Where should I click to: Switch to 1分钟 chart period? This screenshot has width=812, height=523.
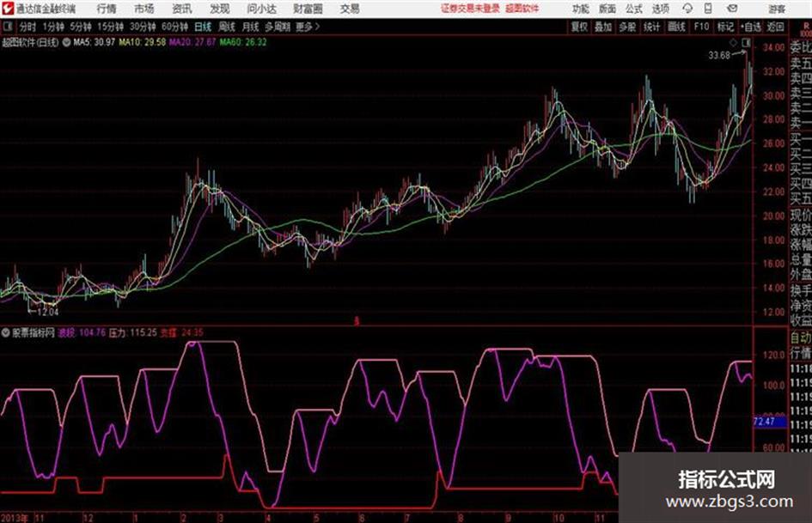pyautogui.click(x=52, y=27)
